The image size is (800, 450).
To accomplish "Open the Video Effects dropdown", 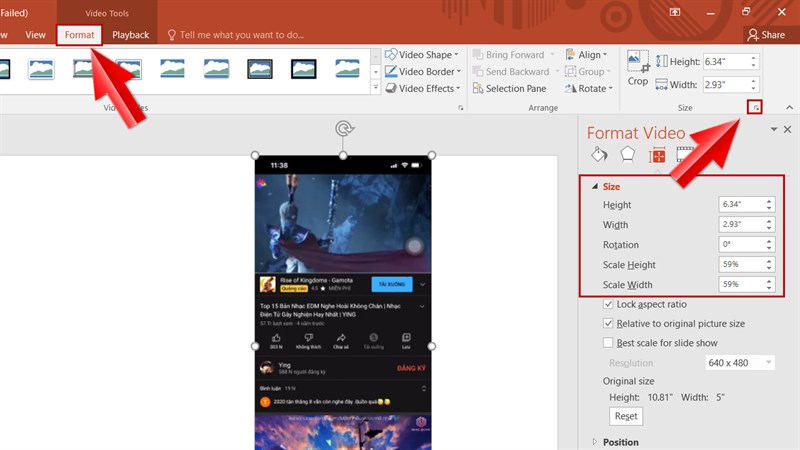I will 423,88.
